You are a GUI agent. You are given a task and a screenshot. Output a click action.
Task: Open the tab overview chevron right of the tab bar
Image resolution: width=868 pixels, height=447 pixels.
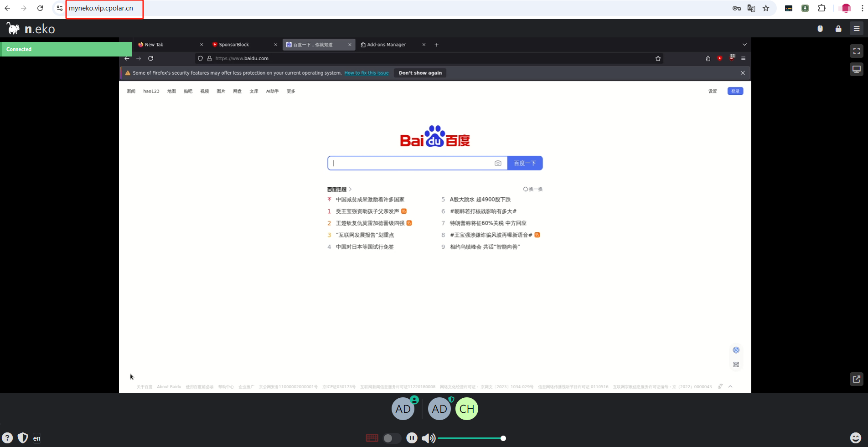point(744,45)
